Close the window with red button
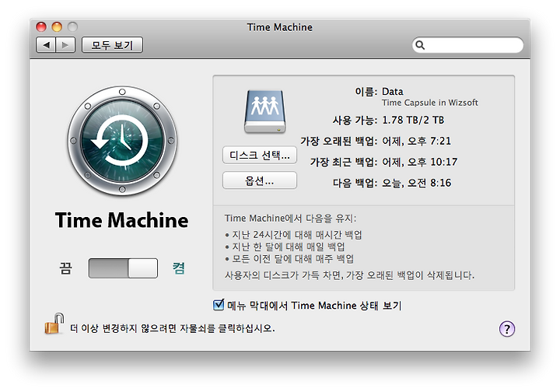 pyautogui.click(x=41, y=26)
